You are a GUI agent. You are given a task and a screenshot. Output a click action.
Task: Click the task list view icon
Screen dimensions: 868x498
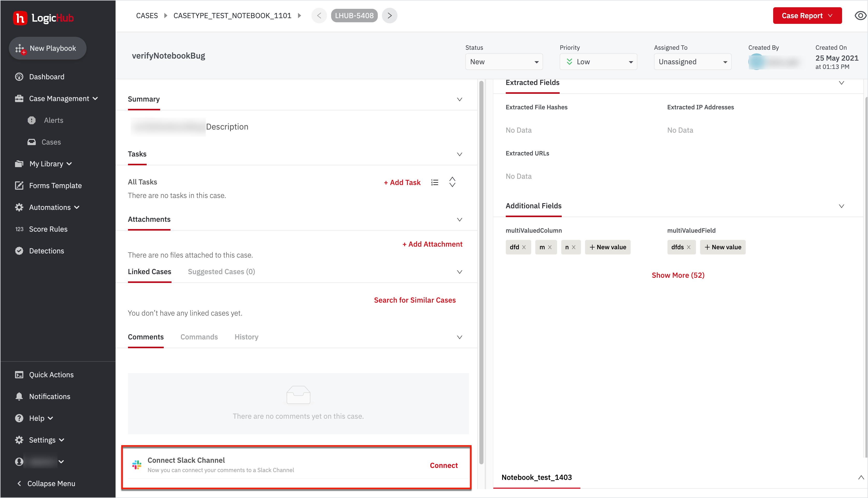435,182
